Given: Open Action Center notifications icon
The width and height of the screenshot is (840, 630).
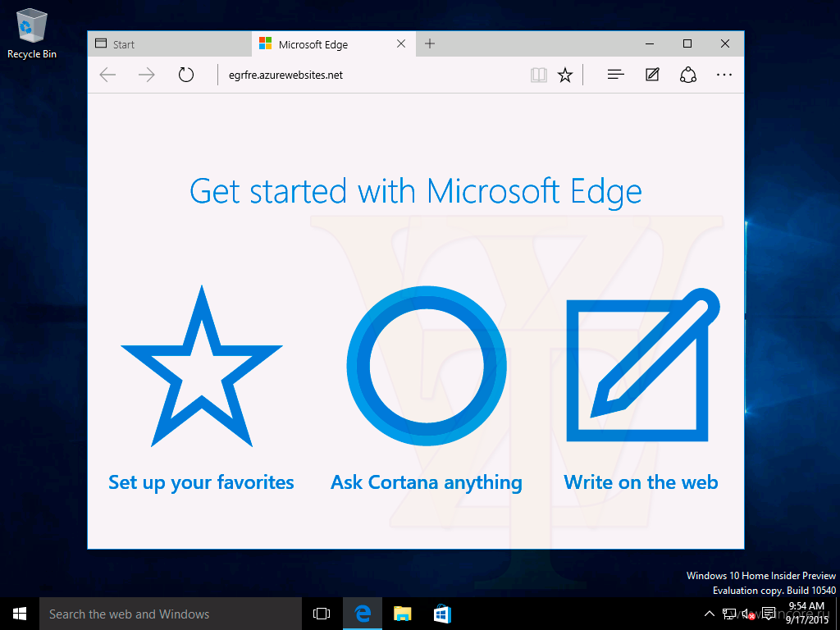Looking at the screenshot, I should pyautogui.click(x=769, y=614).
